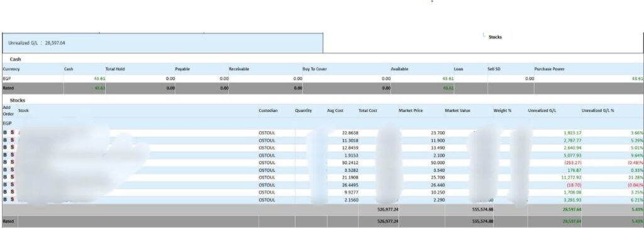644x228 pixels.
Task: Sort by the Quantity column header
Action: pyautogui.click(x=303, y=110)
